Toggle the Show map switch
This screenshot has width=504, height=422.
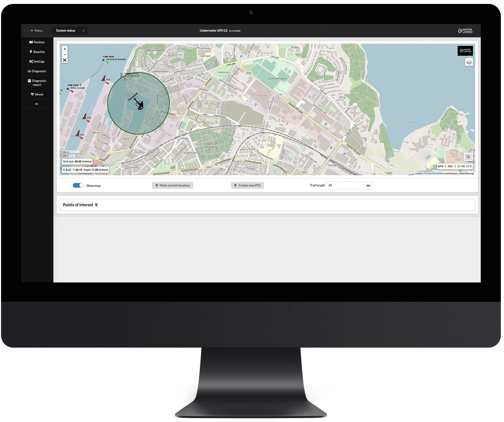(x=78, y=186)
